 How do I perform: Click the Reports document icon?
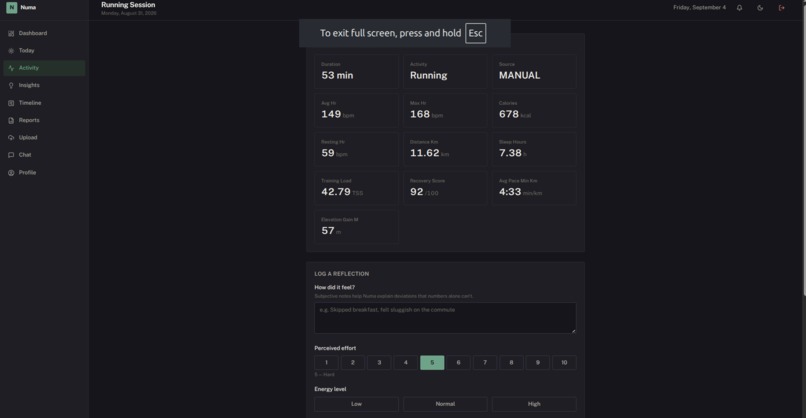(11, 120)
